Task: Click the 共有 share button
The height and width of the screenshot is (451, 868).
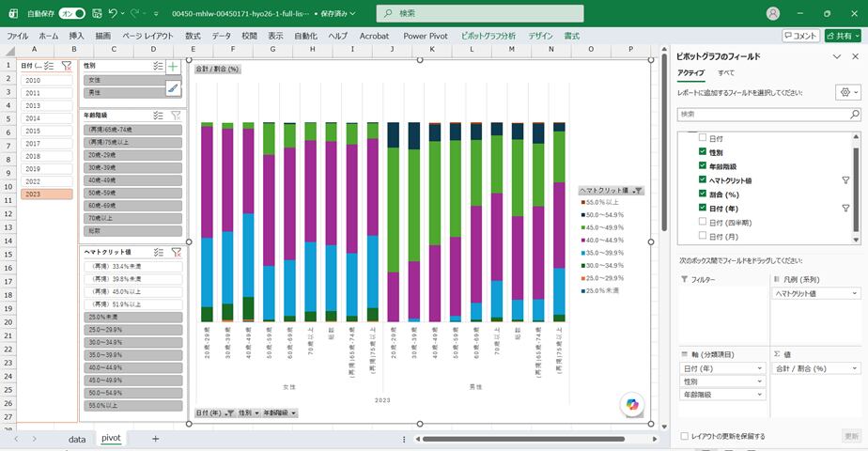Action: click(843, 36)
